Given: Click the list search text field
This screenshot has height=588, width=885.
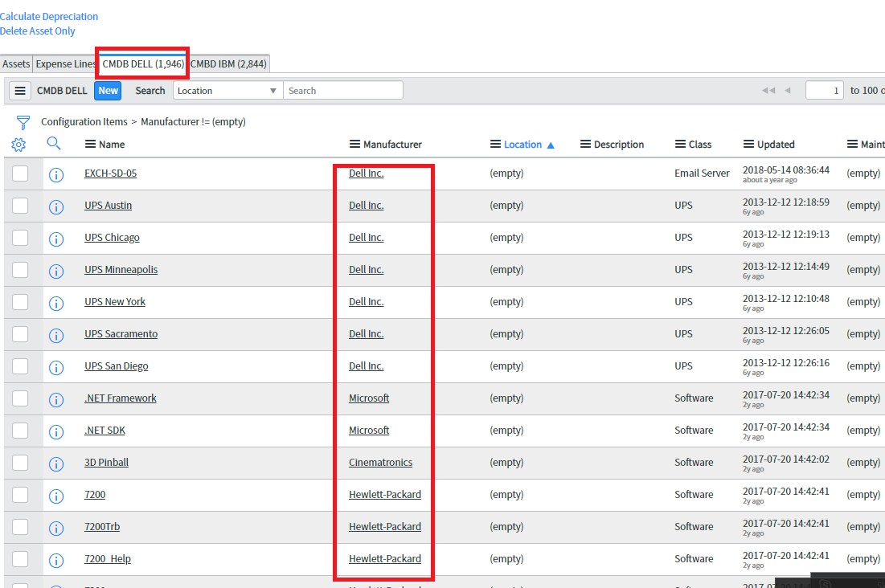Looking at the screenshot, I should pyautogui.click(x=343, y=90).
